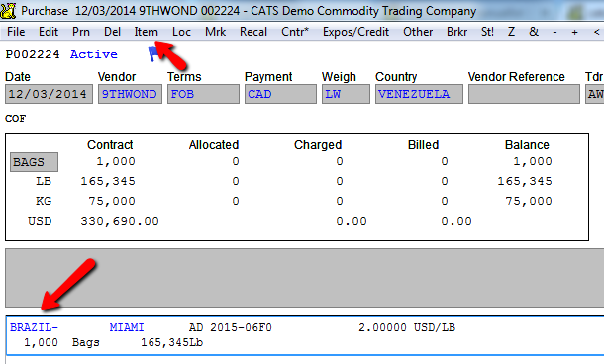Click the less-than (<) menu item
The width and height of the screenshot is (604, 364).
click(x=596, y=32)
